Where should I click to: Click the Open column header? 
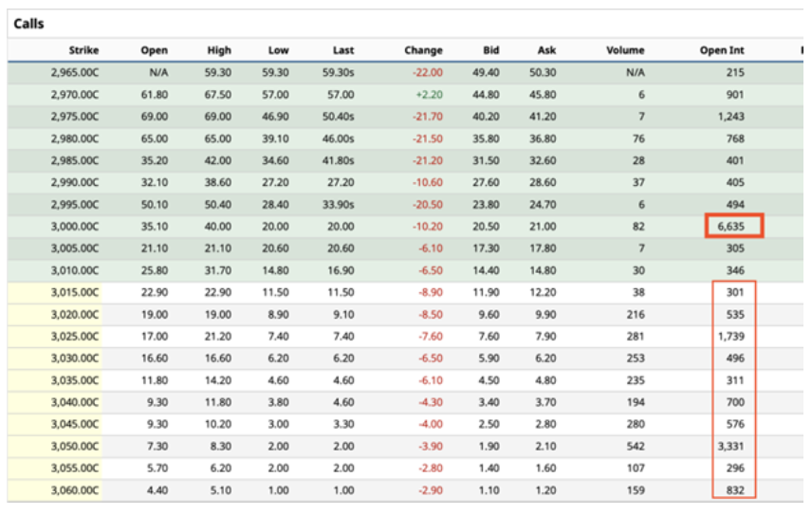(154, 50)
